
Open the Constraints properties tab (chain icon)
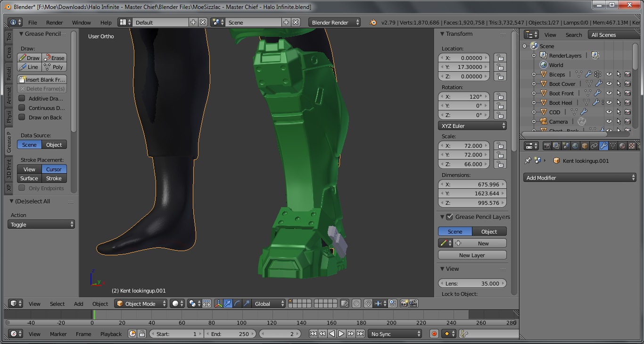tap(594, 146)
